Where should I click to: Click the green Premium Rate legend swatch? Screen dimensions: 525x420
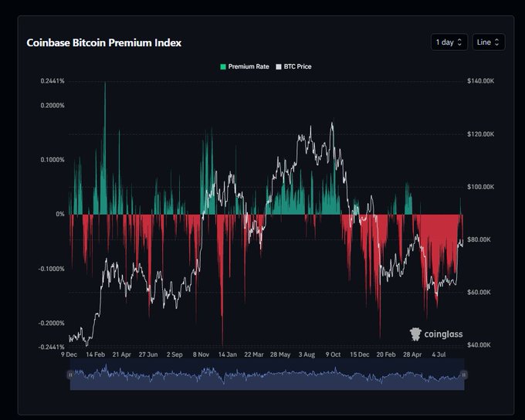coord(223,66)
